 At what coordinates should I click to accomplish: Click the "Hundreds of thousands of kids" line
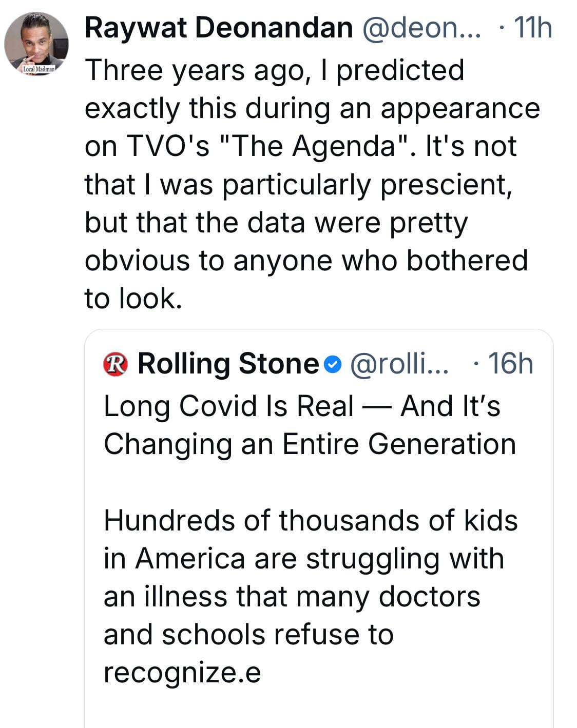(311, 520)
